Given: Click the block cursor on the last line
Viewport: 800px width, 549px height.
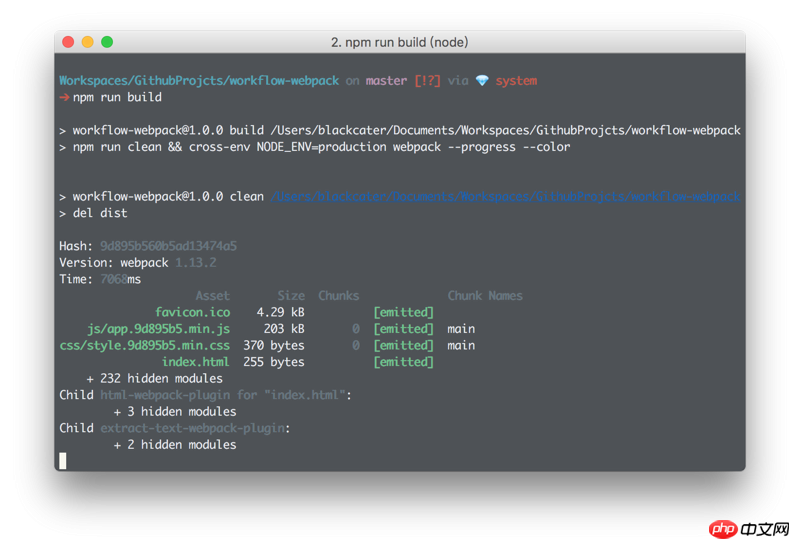Looking at the screenshot, I should point(63,461).
